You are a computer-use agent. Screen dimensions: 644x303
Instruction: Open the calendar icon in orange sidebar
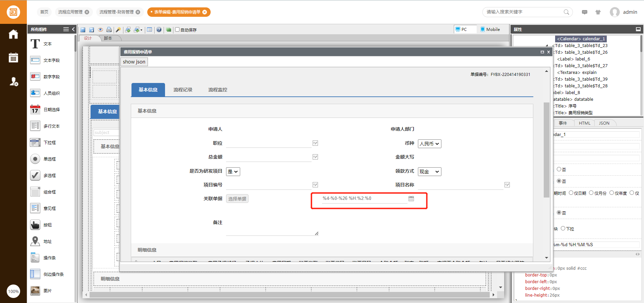pos(13,58)
